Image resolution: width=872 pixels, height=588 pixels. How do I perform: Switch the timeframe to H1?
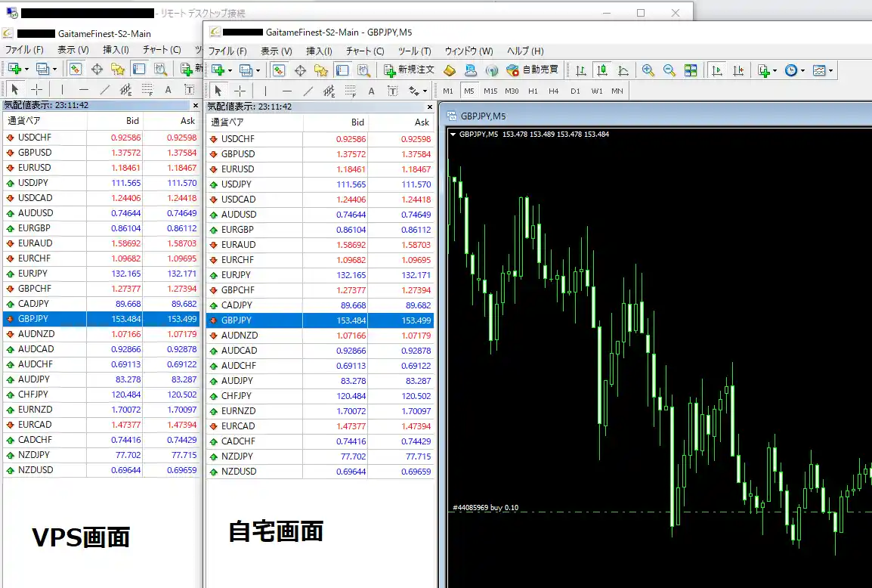[533, 91]
